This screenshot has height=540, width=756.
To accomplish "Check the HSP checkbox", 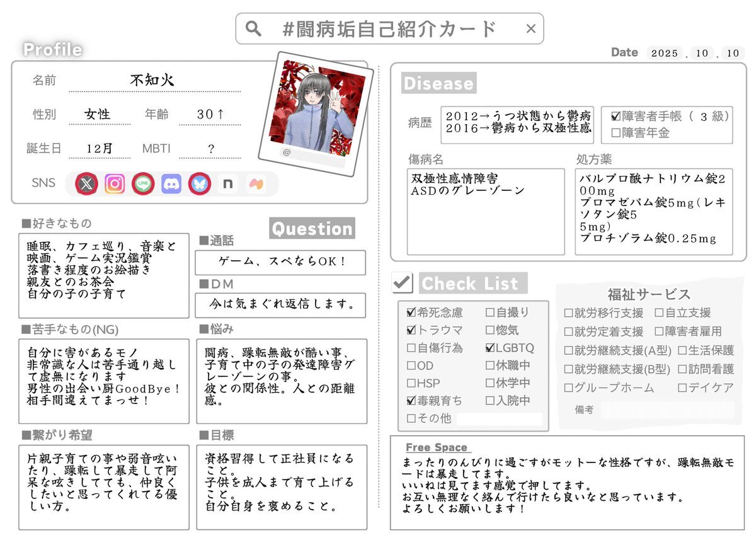I will coord(411,382).
